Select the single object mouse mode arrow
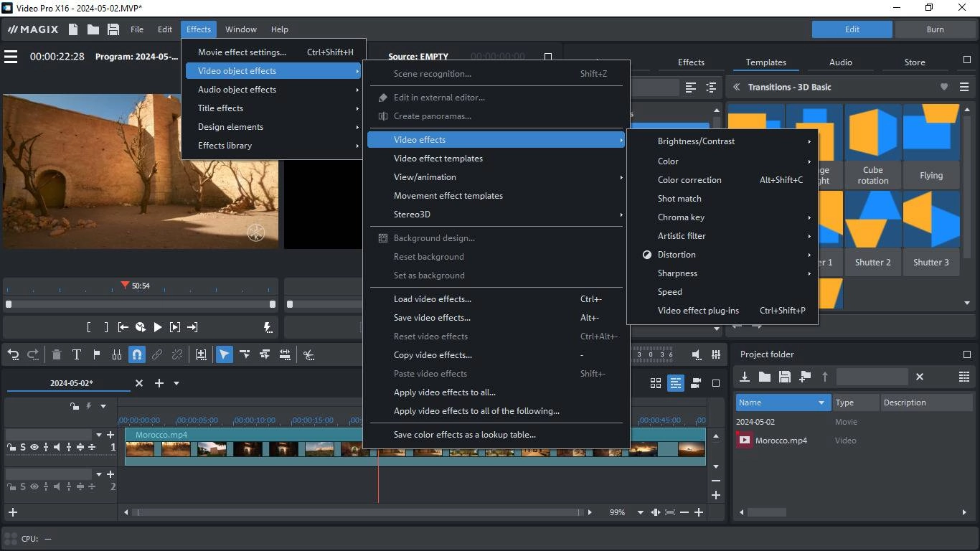Screen dimensions: 980x551 (x=225, y=354)
